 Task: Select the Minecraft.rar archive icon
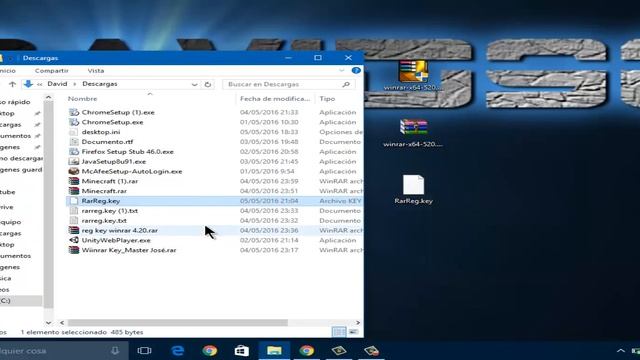coord(74,191)
